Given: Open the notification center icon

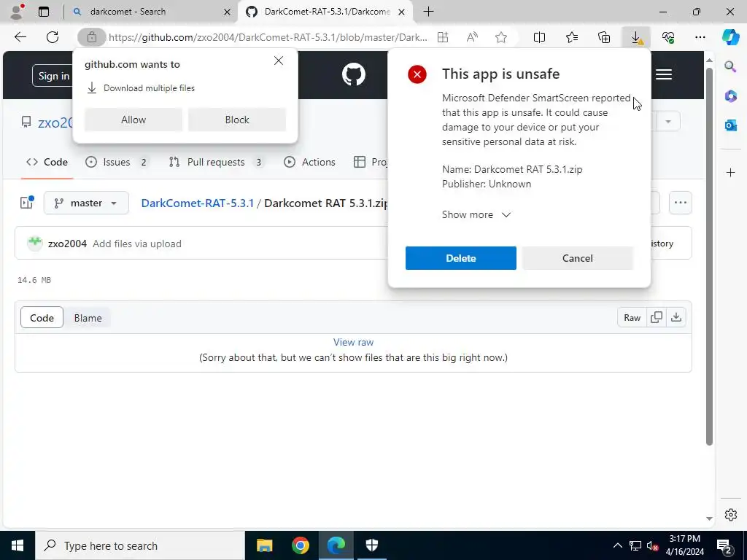Looking at the screenshot, I should coord(724,545).
